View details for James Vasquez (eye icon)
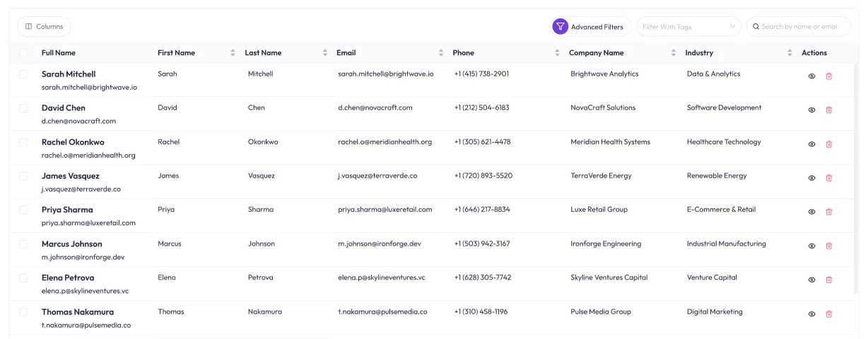 811,178
